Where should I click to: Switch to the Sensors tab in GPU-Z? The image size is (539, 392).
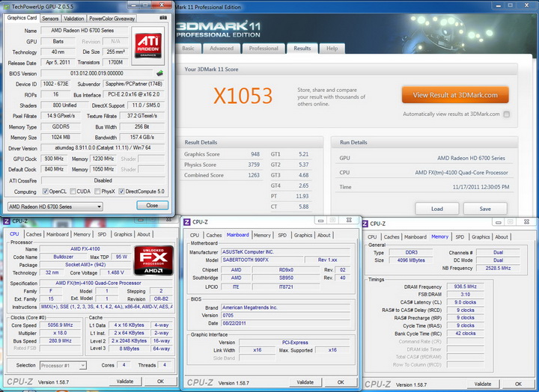50,19
